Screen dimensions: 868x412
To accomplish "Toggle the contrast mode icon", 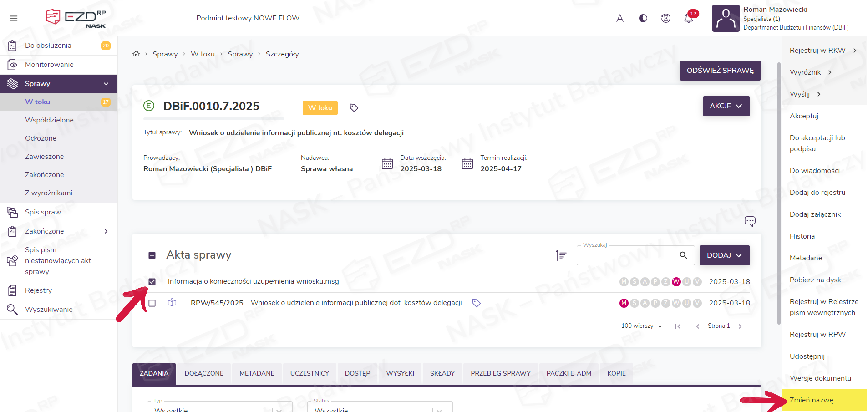I will point(643,18).
